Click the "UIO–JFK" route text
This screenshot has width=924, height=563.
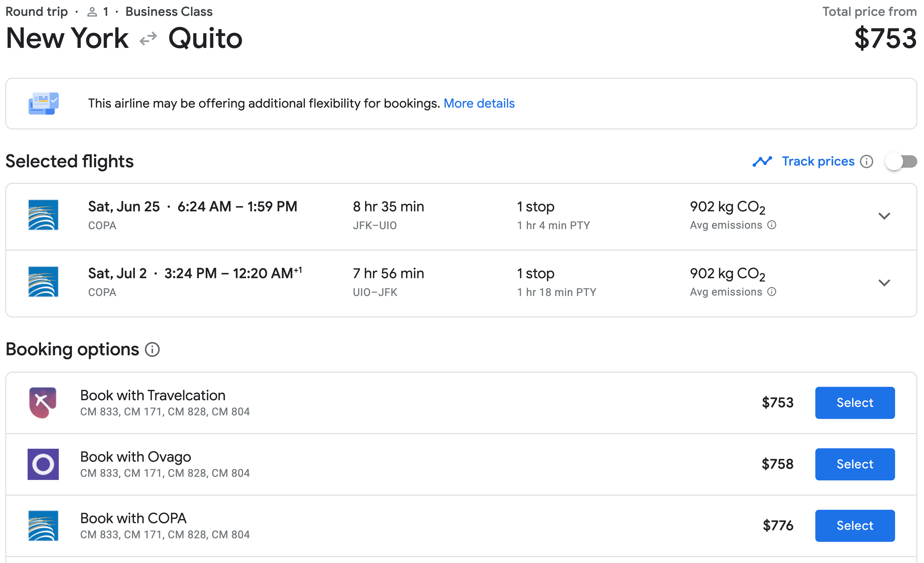tap(375, 292)
